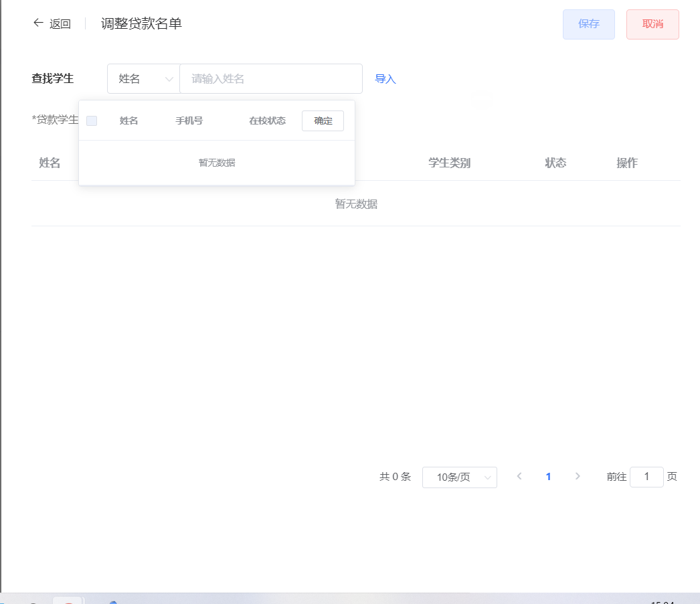
Task: Click the chevron on the 姓名 search selector
Action: click(x=168, y=78)
